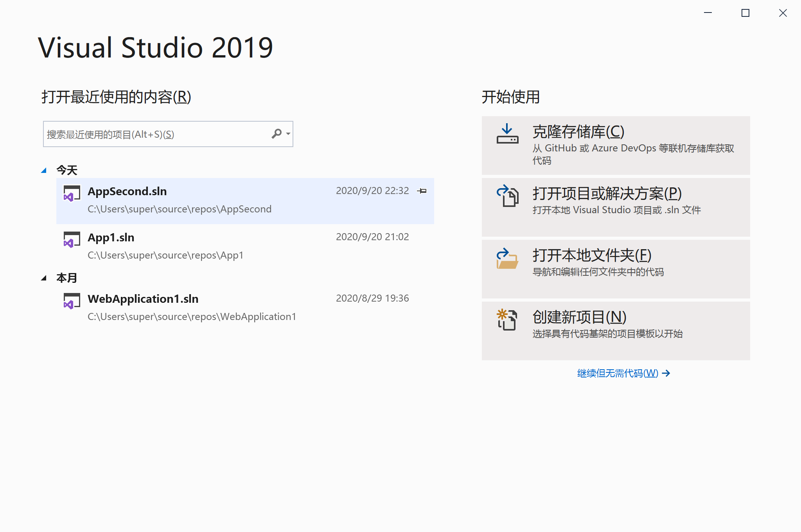
Task: Open the recent solution App1.sln
Action: pyautogui.click(x=111, y=237)
